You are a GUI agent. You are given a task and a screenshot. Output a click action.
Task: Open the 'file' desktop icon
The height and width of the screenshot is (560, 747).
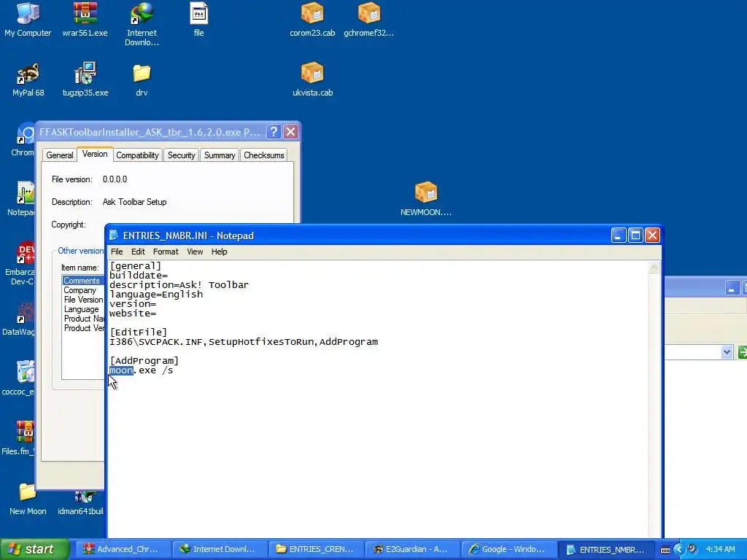pyautogui.click(x=198, y=20)
